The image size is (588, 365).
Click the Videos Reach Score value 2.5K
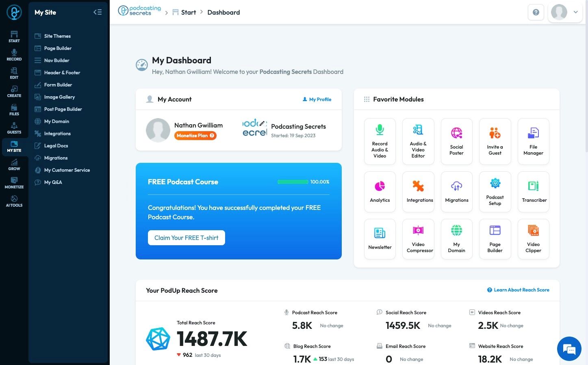[x=488, y=326]
